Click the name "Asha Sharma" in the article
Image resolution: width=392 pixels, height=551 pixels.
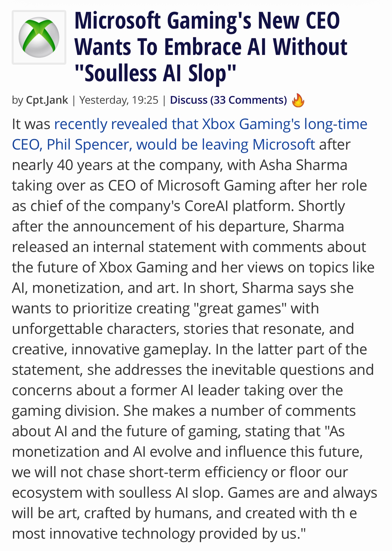pyautogui.click(x=303, y=165)
